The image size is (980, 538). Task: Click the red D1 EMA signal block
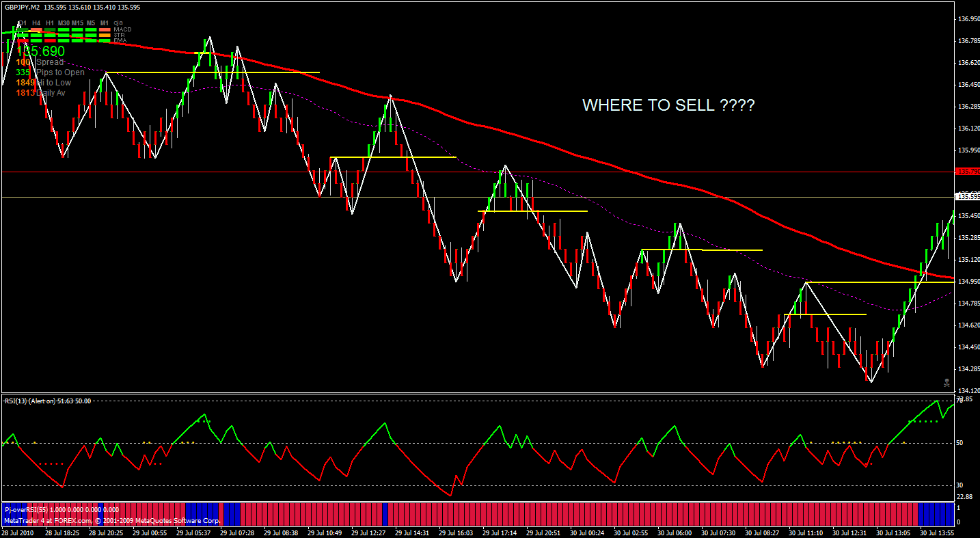tap(23, 40)
